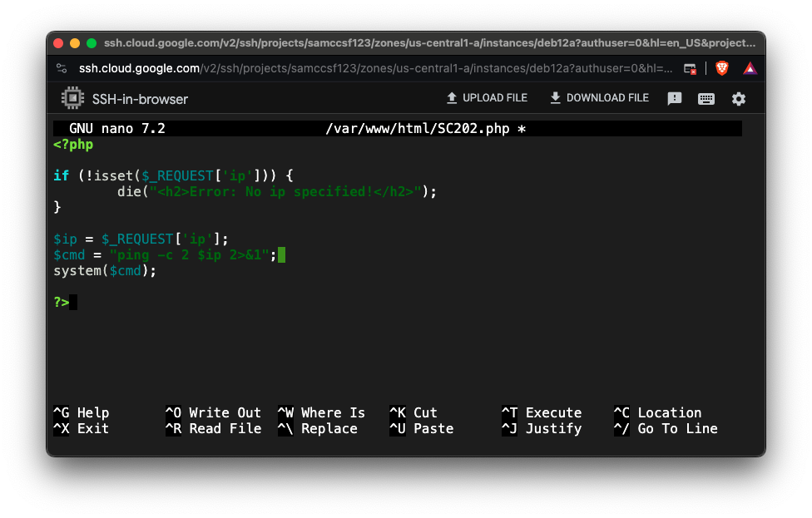Click the SSH-in-browser chip logo
812x518 pixels.
[73, 99]
